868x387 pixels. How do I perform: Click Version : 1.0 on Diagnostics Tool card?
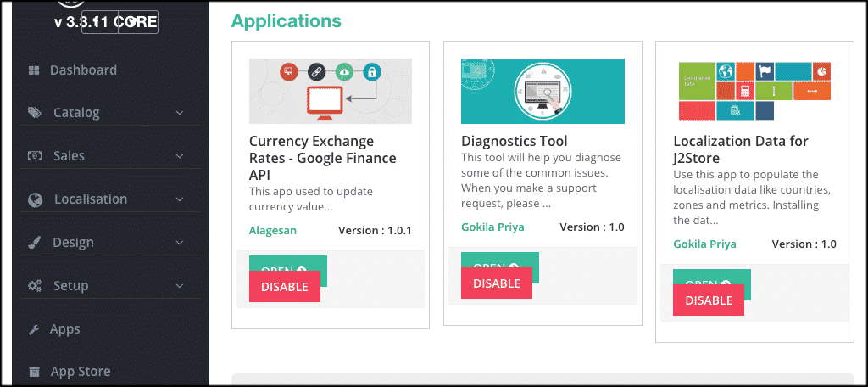pos(592,227)
